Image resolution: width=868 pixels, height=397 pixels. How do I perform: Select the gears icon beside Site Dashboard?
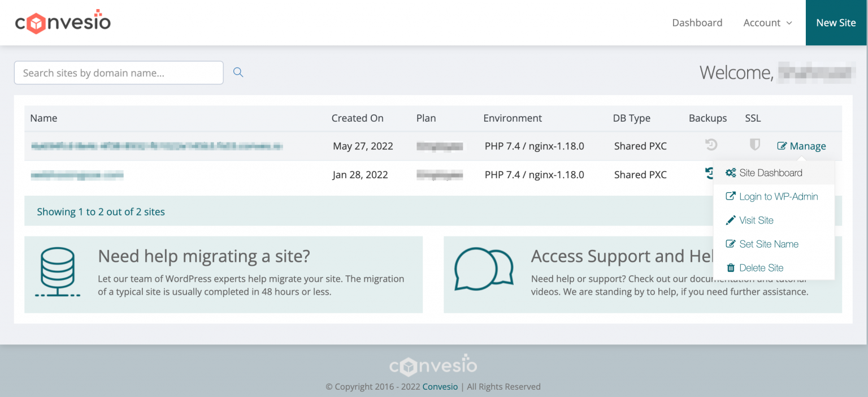[731, 172]
